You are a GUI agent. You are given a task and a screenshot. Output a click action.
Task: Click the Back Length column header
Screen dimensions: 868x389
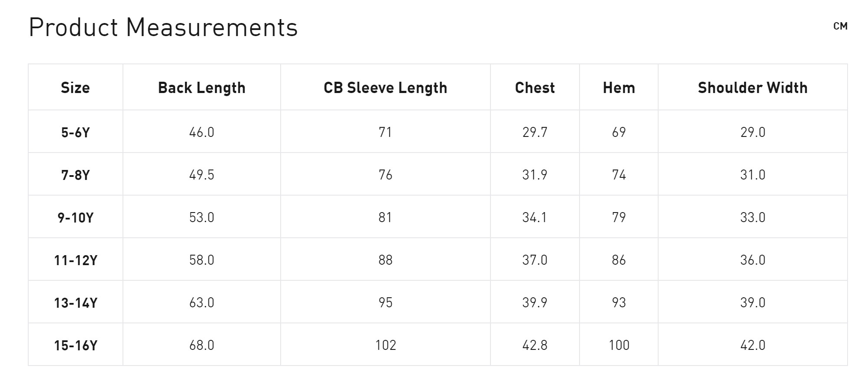coord(202,88)
